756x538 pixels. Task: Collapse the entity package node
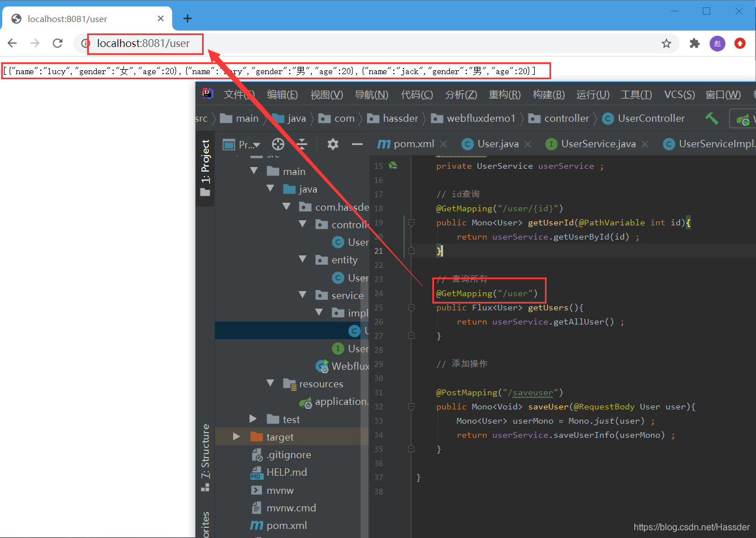click(303, 259)
